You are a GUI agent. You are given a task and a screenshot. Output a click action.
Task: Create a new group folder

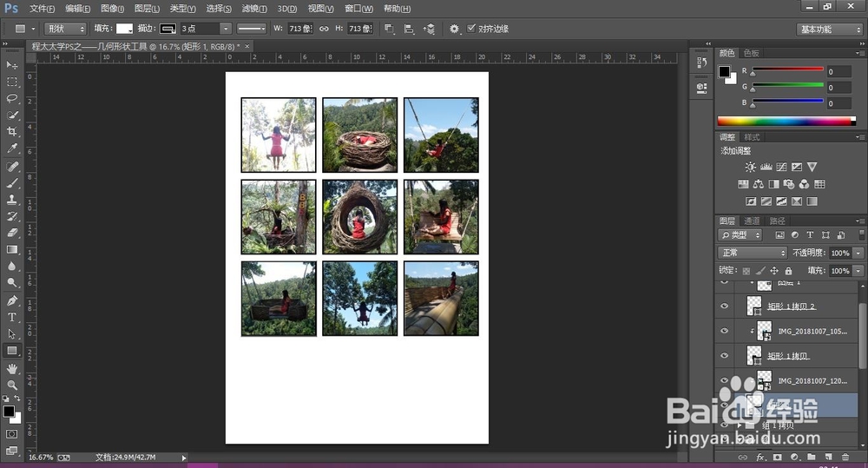[812, 458]
